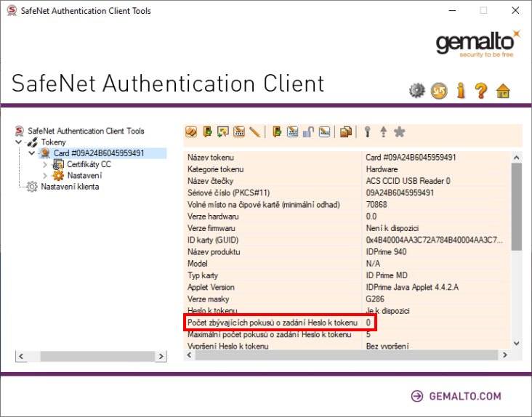
Task: Click the Log On as Administrator icon
Action: pyautogui.click(x=277, y=131)
